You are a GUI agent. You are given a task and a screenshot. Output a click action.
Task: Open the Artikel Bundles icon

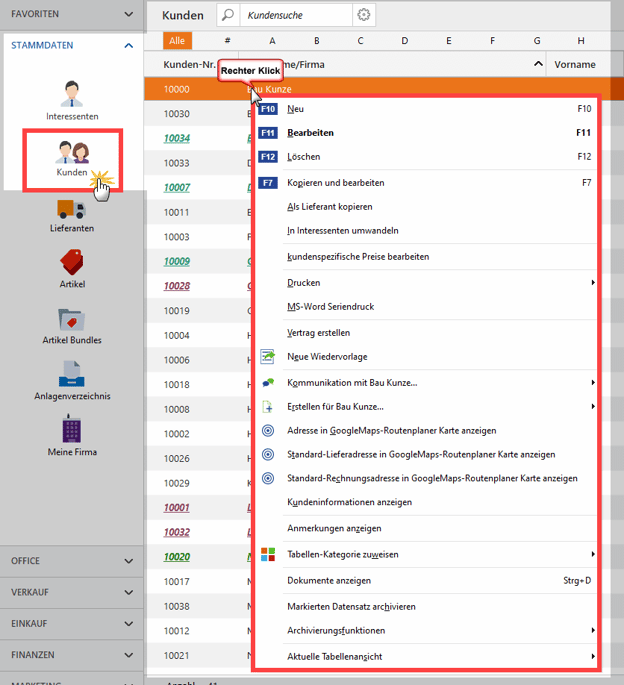72,319
